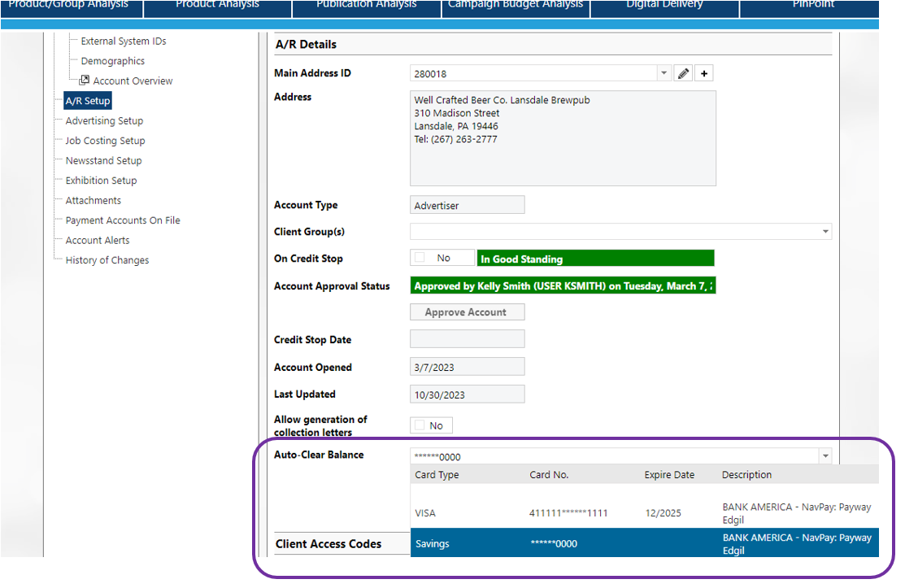Viewport: 905px width, 588px height.
Task: Expand the Main Address ID dropdown
Action: 664,74
